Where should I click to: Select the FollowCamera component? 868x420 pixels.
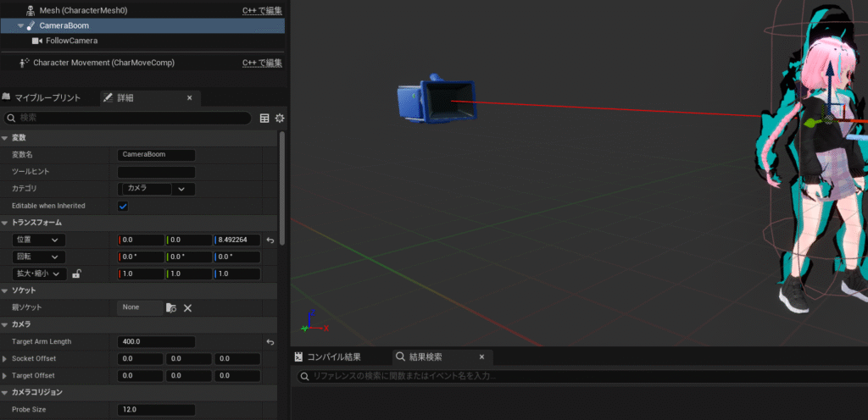pos(71,41)
